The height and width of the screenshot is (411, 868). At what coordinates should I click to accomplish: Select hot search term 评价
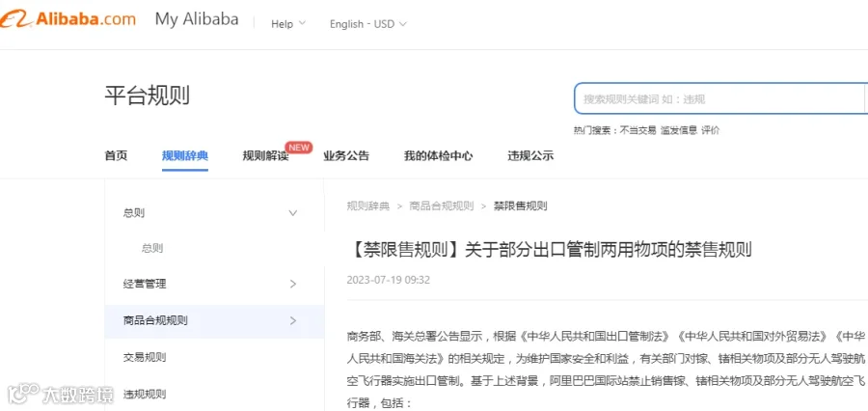[710, 130]
